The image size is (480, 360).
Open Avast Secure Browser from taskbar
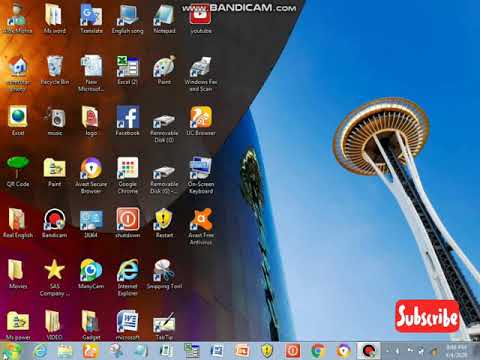pyautogui.click(x=343, y=351)
